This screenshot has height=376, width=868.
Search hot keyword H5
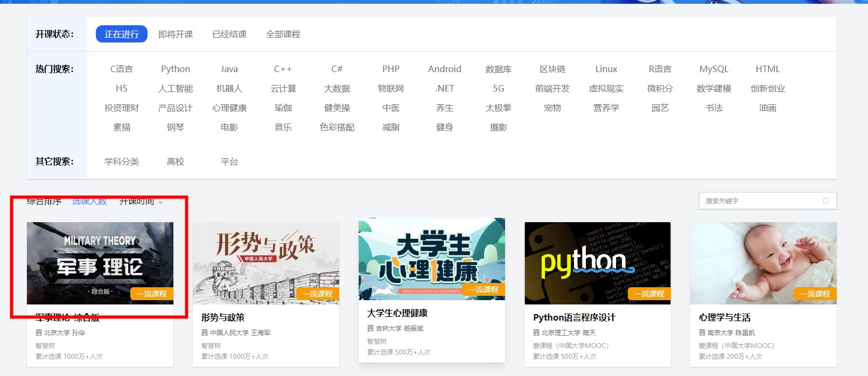122,88
